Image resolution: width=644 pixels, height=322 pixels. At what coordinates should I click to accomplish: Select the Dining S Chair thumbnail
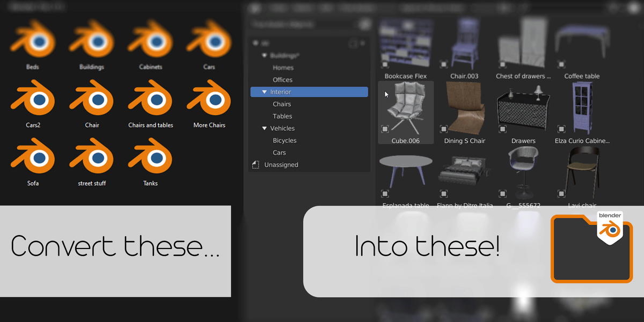click(465, 108)
